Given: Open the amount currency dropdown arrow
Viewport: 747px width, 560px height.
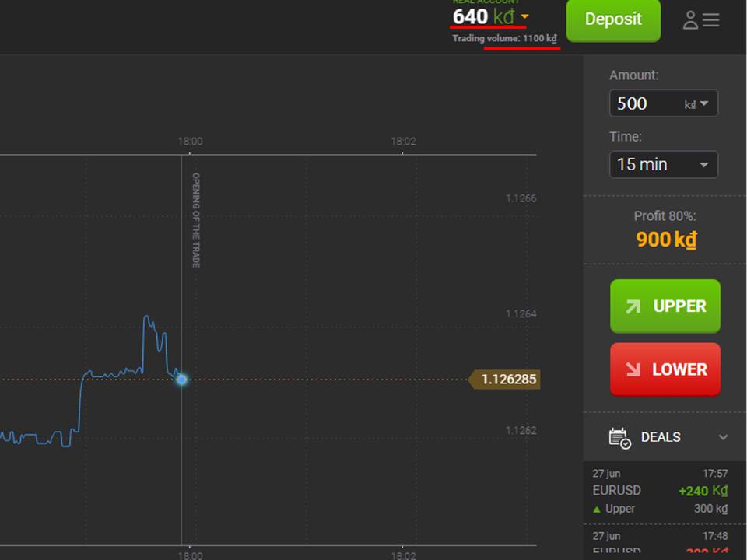Looking at the screenshot, I should click(704, 103).
